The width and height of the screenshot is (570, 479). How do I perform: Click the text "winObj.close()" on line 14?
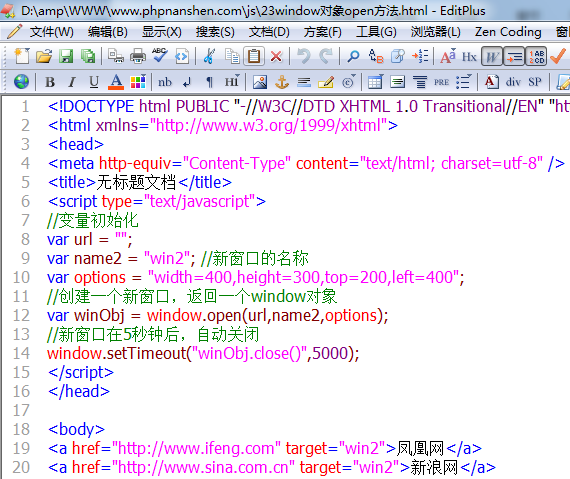point(249,354)
